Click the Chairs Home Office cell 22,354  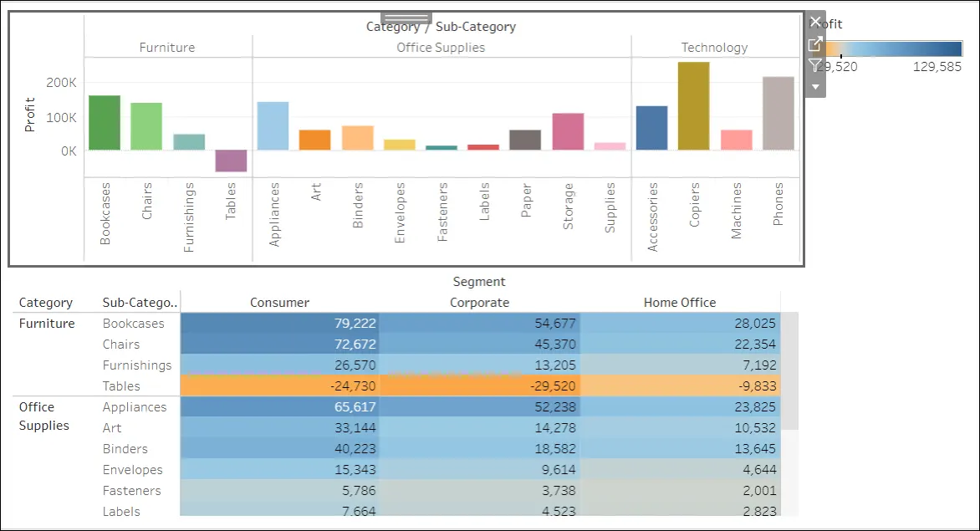click(x=680, y=345)
